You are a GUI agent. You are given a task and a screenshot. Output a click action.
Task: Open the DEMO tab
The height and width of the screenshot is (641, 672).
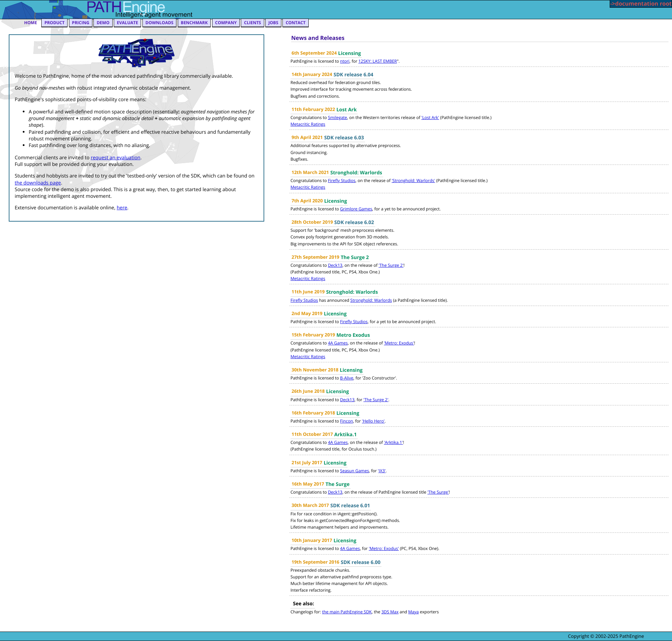coord(103,23)
